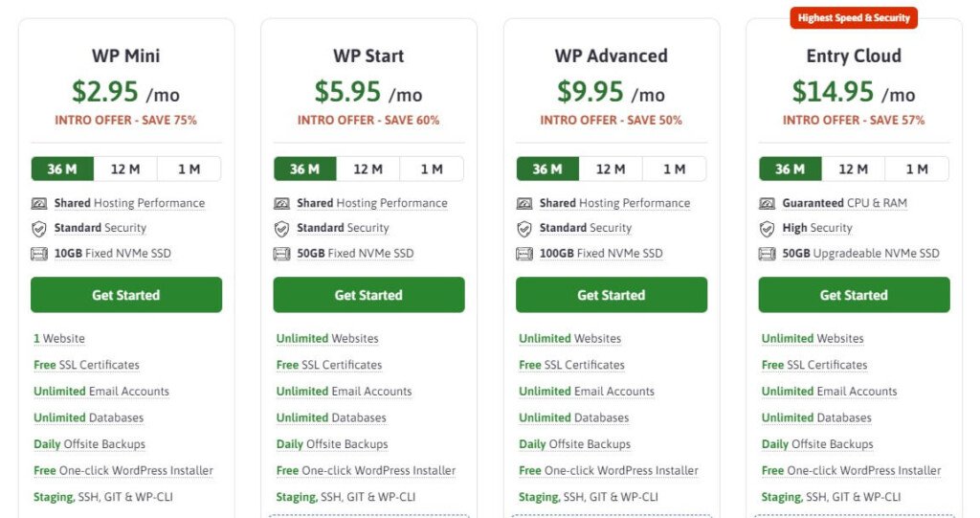Screen dimensions: 980x518
Task: Switch WP Advanced to 12 M term
Action: 611,169
